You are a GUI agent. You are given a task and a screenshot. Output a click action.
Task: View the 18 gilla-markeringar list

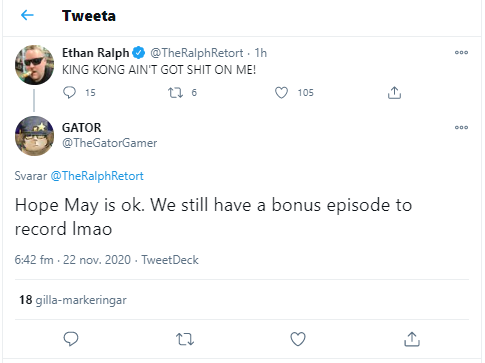(x=73, y=300)
